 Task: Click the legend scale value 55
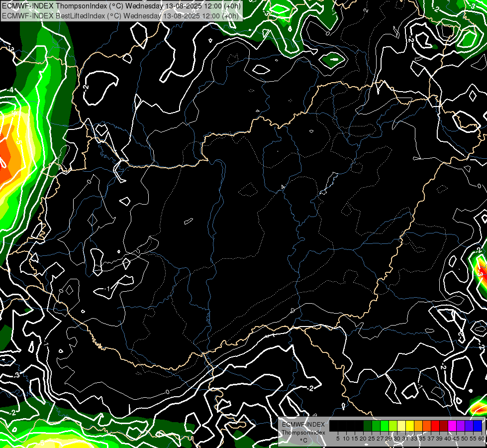(x=474, y=439)
